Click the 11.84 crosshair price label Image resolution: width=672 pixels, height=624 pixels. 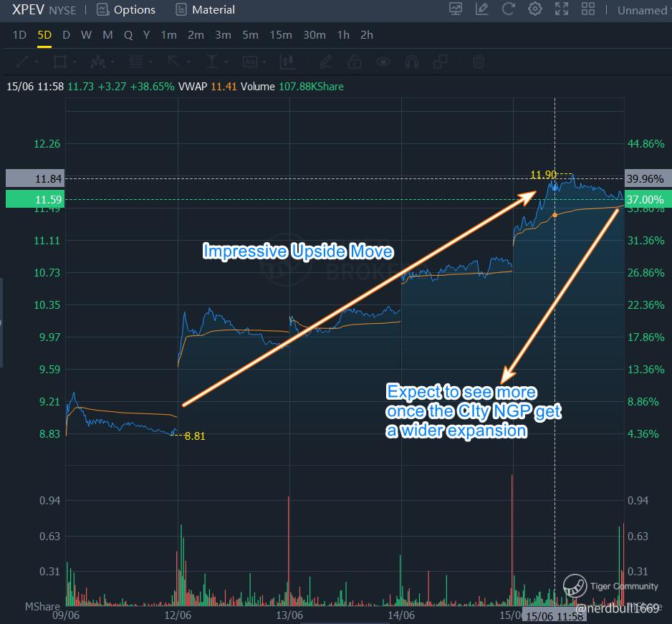pyautogui.click(x=35, y=178)
